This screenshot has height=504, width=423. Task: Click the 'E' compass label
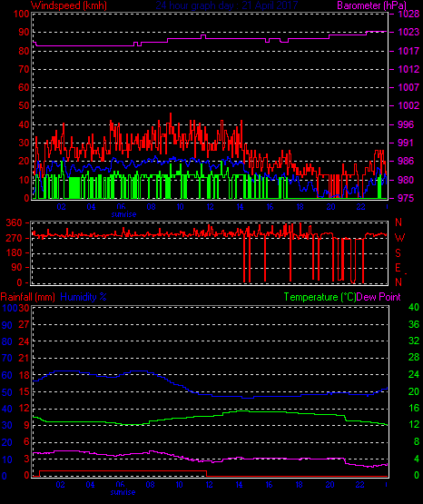[x=398, y=268]
